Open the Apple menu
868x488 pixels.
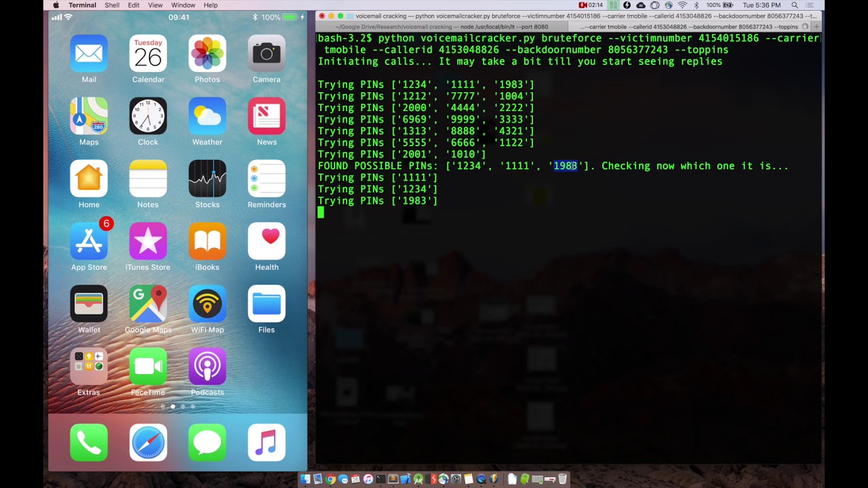(56, 5)
